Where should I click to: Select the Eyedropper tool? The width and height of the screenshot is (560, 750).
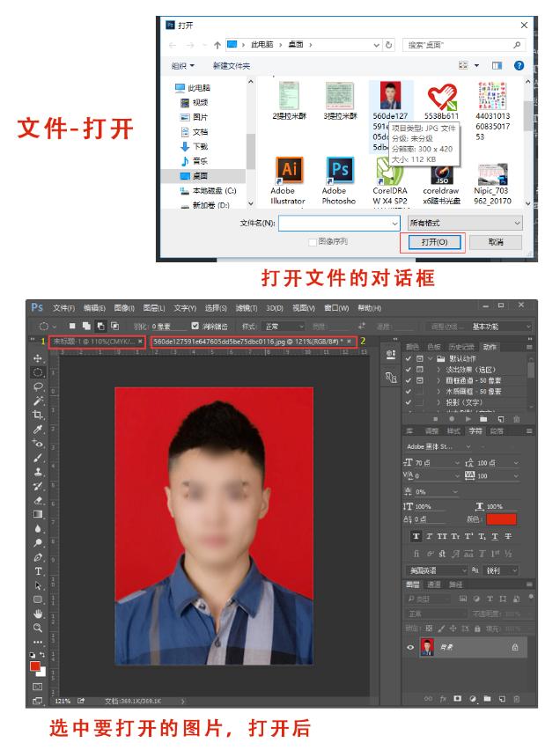[38, 429]
